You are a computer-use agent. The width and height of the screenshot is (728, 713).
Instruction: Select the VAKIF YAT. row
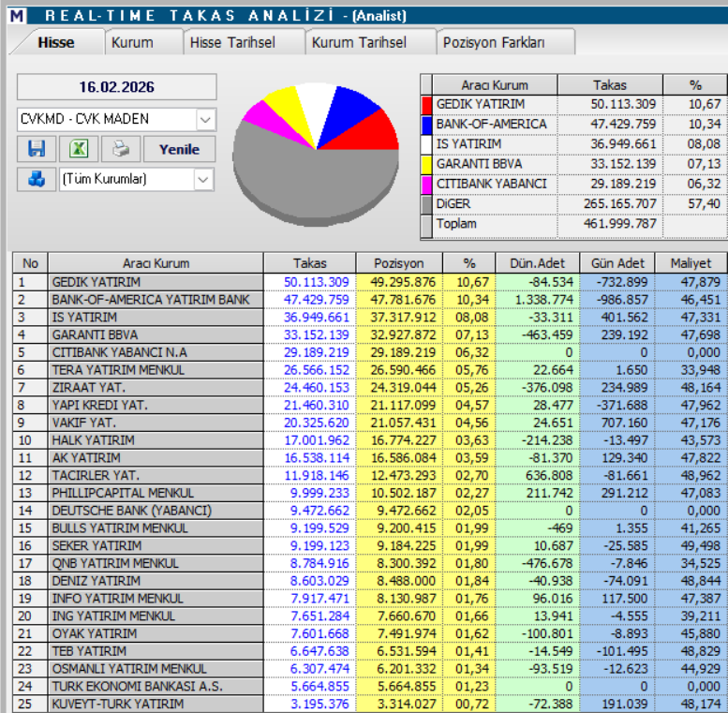pyautogui.click(x=370, y=423)
